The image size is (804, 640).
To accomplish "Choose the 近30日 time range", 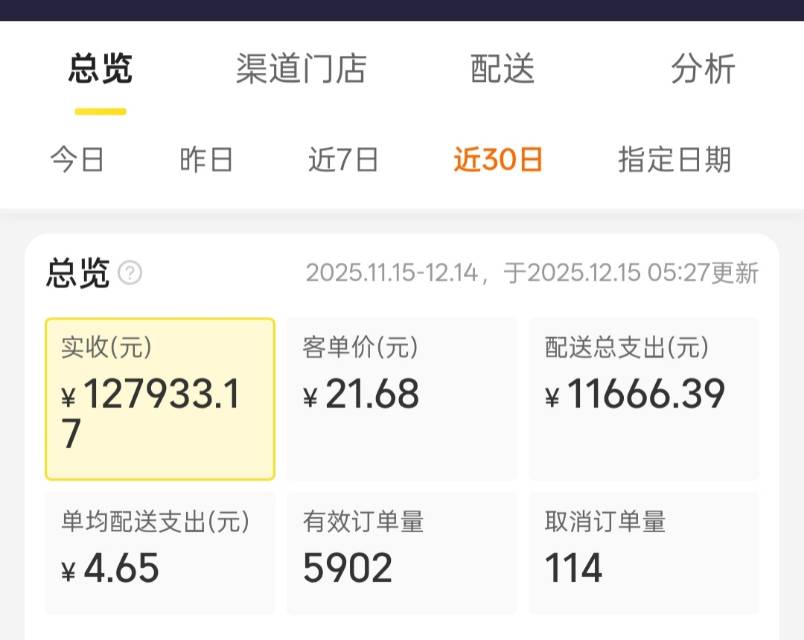I will coord(498,160).
